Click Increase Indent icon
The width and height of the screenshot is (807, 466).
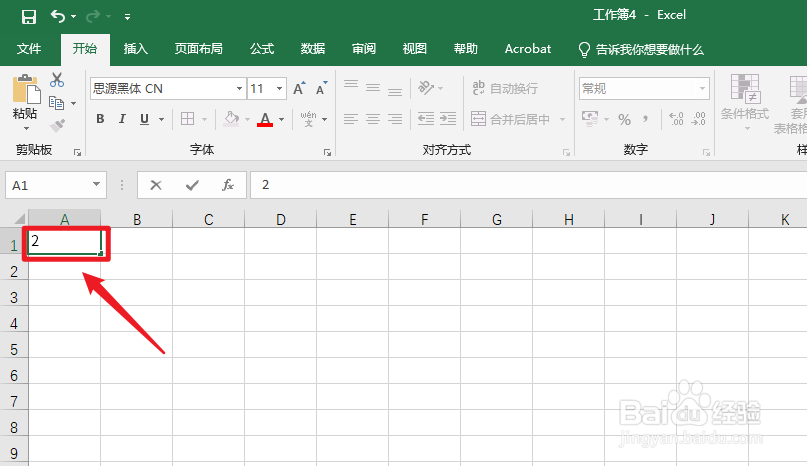pyautogui.click(x=448, y=119)
